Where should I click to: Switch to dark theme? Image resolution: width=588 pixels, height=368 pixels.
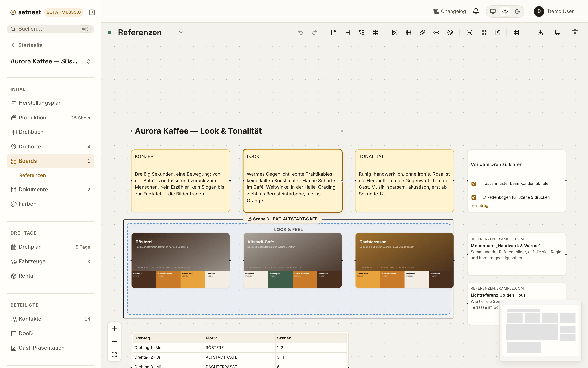pos(517,11)
